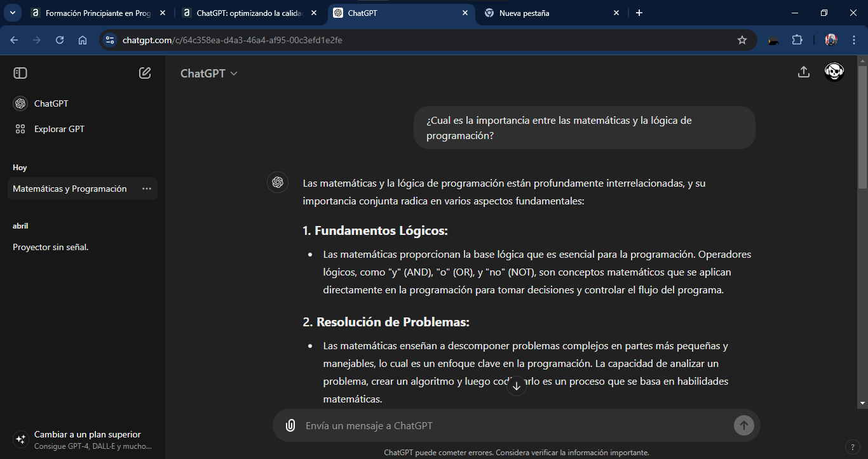868x459 pixels.
Task: Click ChatGPT puede cometer errores disclaimer
Action: point(517,453)
